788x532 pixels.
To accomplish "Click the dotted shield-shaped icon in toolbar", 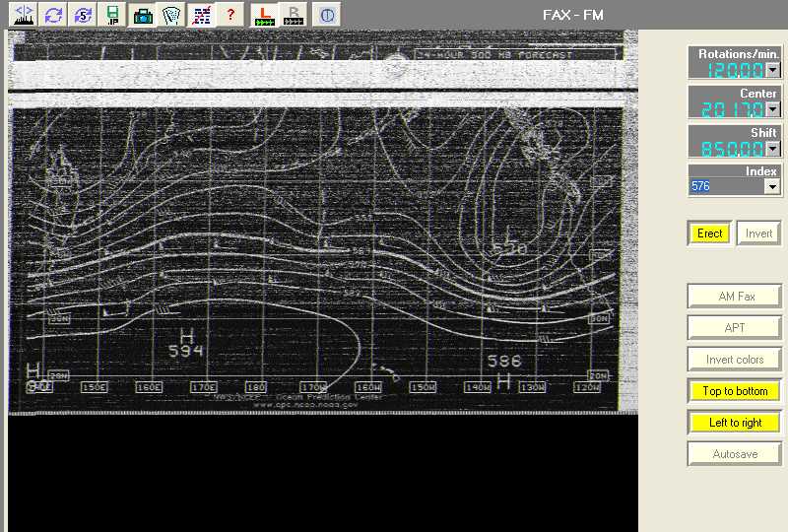I will click(x=171, y=15).
